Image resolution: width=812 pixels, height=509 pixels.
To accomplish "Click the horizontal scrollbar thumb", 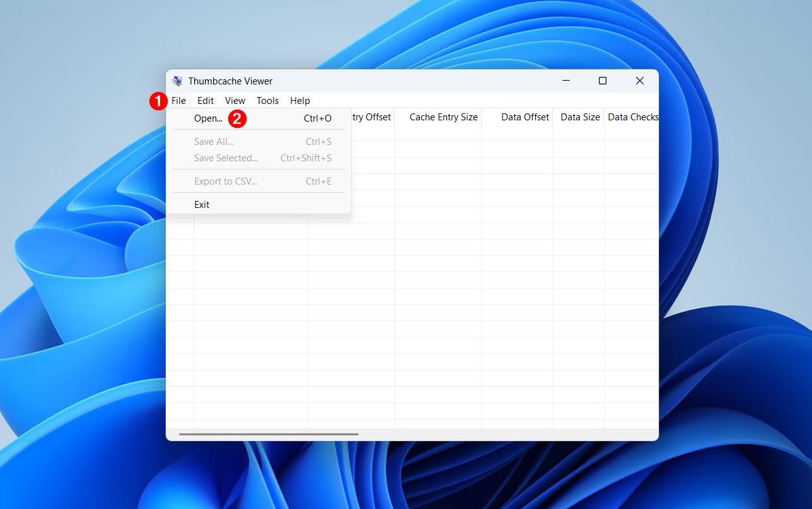I will point(269,434).
